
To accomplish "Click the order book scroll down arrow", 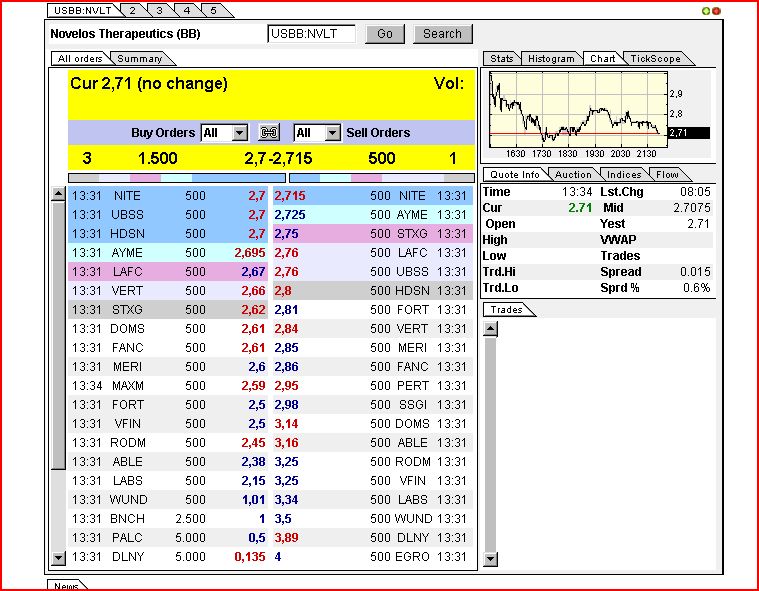I will click(x=58, y=558).
